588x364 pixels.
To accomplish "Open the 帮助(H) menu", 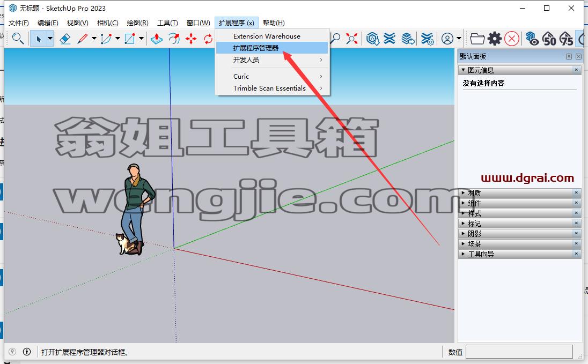I will coord(274,23).
